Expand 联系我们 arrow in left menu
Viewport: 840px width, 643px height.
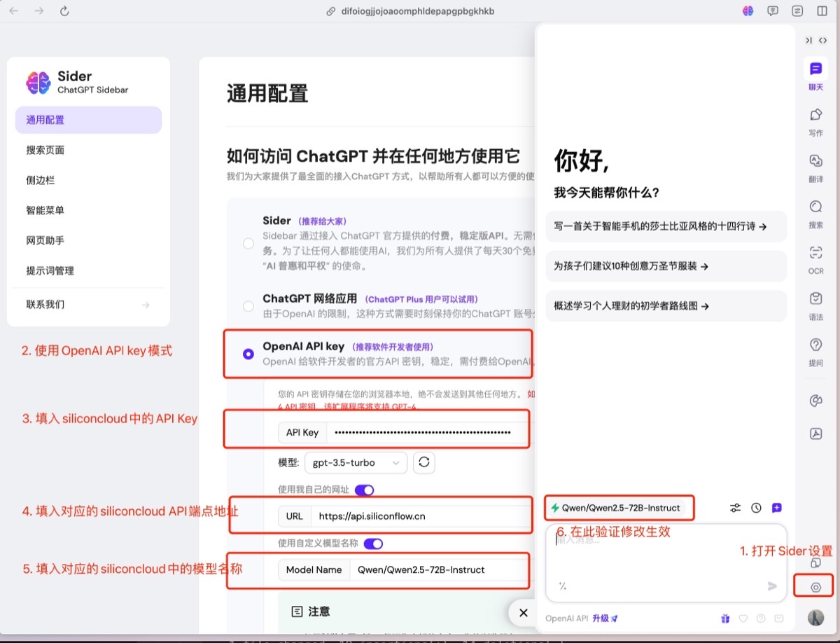click(x=146, y=305)
